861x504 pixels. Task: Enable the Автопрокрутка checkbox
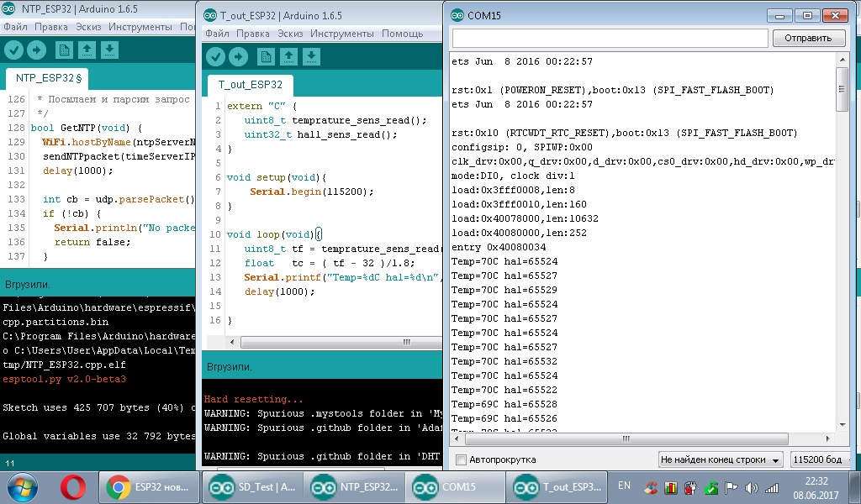(461, 460)
